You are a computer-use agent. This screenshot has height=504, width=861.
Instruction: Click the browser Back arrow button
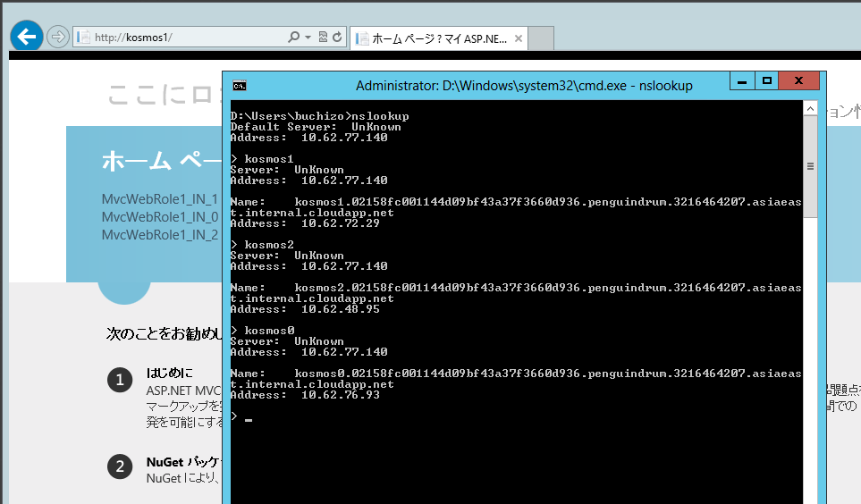pyautogui.click(x=27, y=37)
